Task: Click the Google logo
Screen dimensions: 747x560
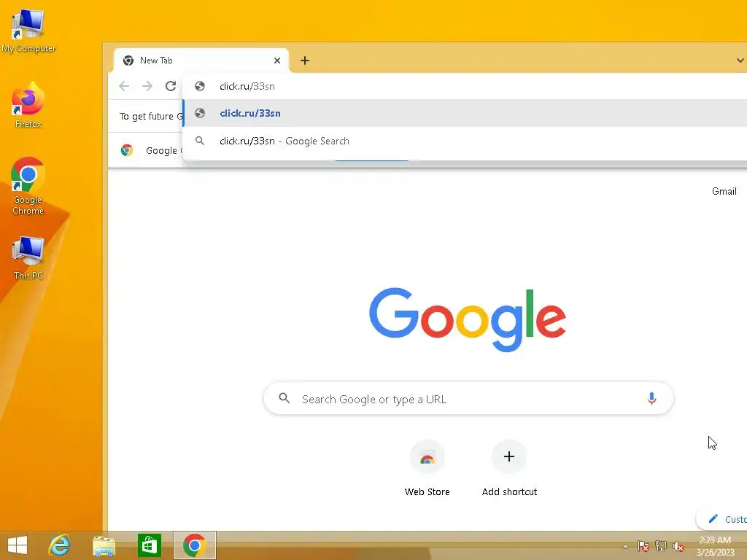Action: pos(468,319)
